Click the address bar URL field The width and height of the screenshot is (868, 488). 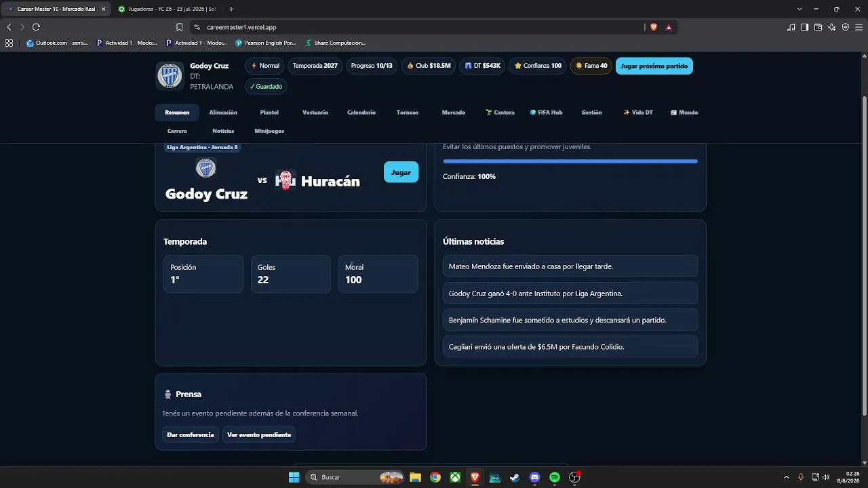point(420,27)
